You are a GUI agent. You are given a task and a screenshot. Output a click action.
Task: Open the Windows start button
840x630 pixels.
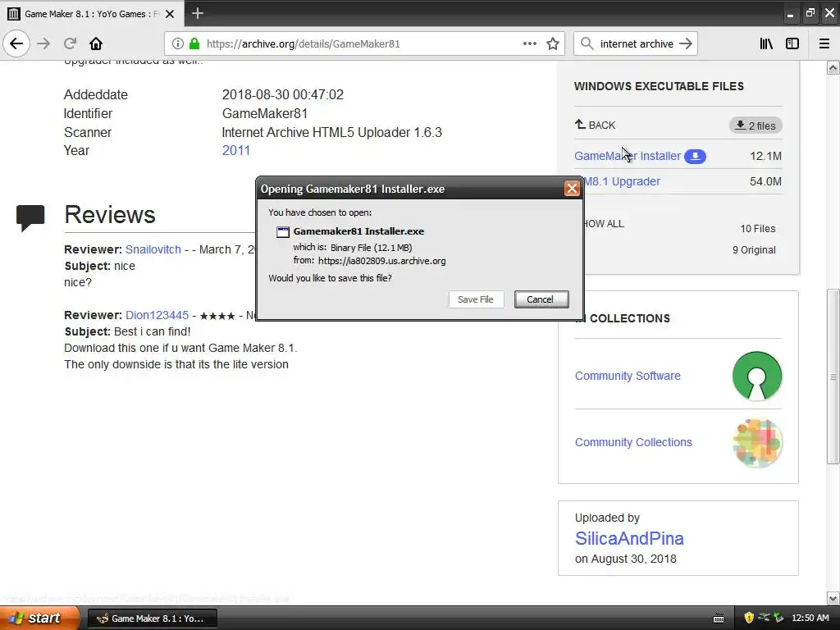[x=39, y=618]
